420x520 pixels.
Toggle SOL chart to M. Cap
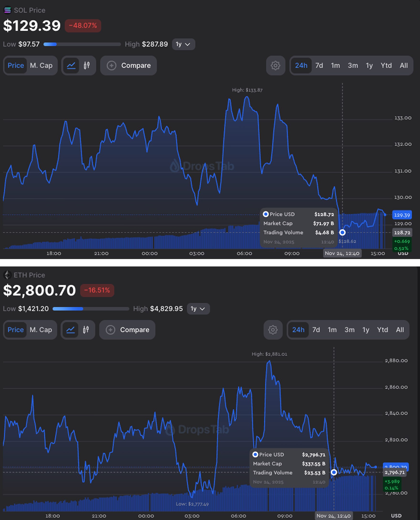point(41,66)
